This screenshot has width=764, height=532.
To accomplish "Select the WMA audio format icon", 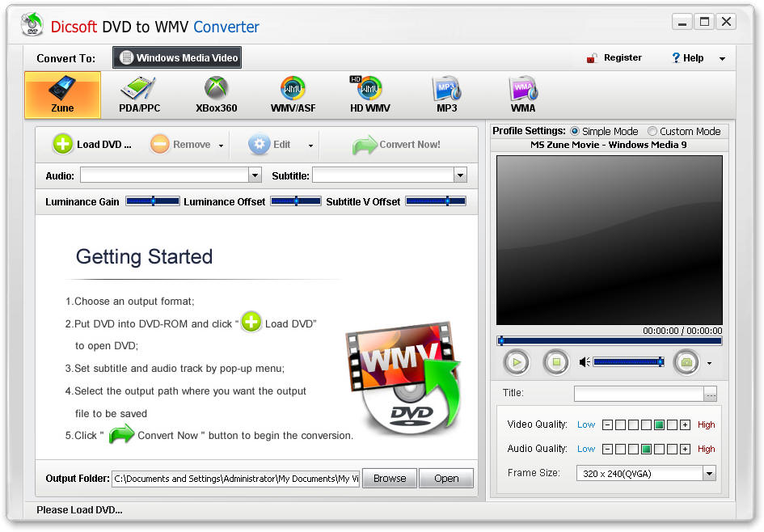I will point(523,95).
